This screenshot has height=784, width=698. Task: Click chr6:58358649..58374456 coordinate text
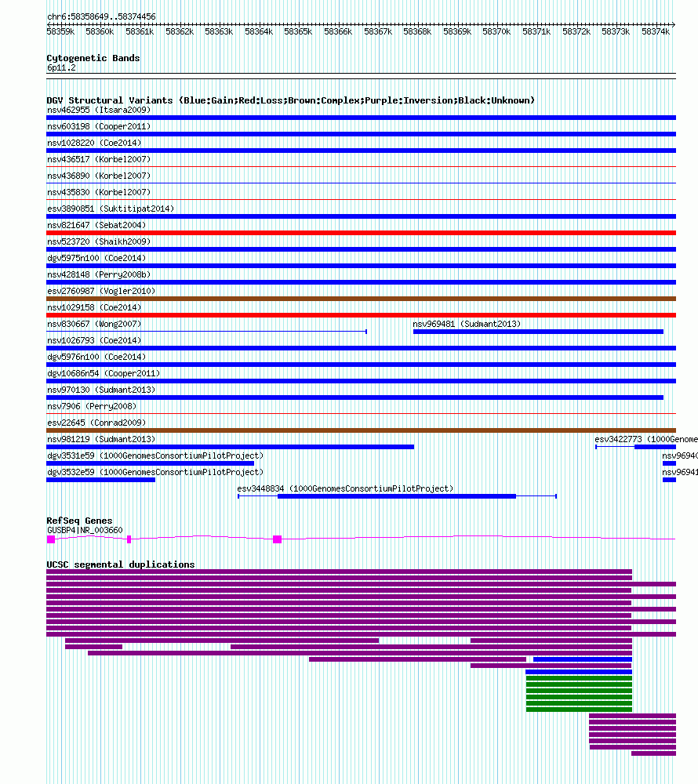[101, 17]
